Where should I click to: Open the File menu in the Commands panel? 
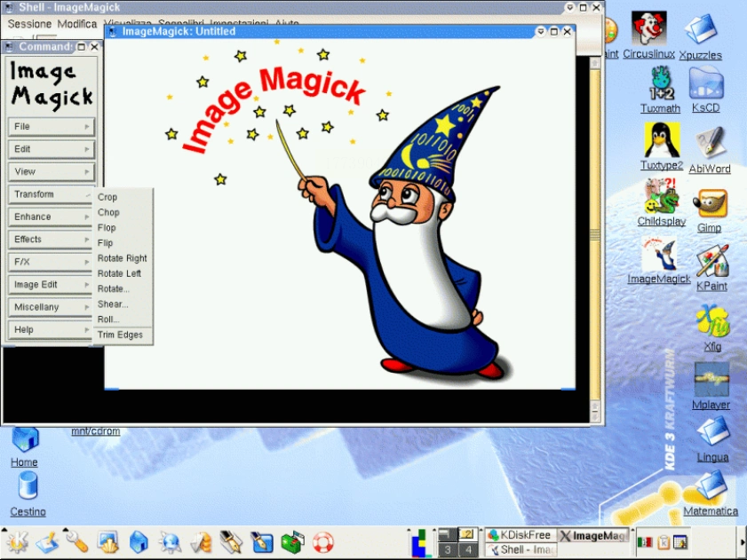click(52, 127)
